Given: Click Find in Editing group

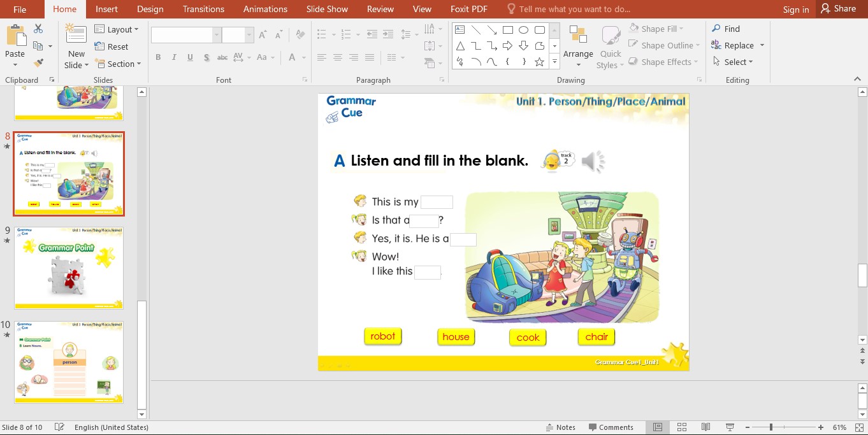Looking at the screenshot, I should point(726,29).
